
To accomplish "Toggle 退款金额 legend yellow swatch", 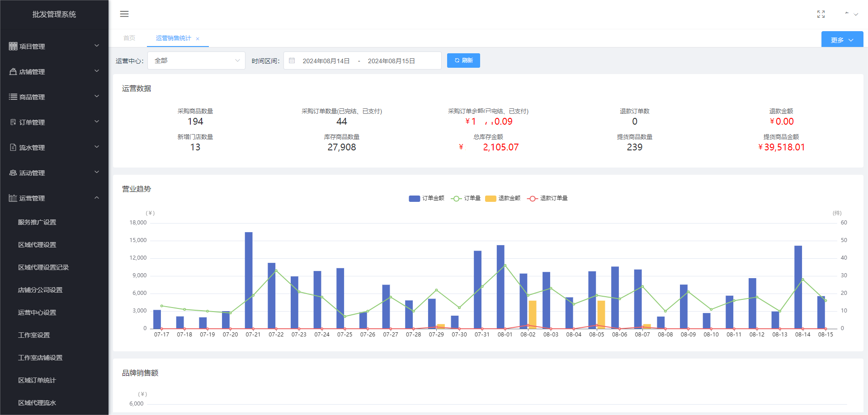I will click(491, 199).
